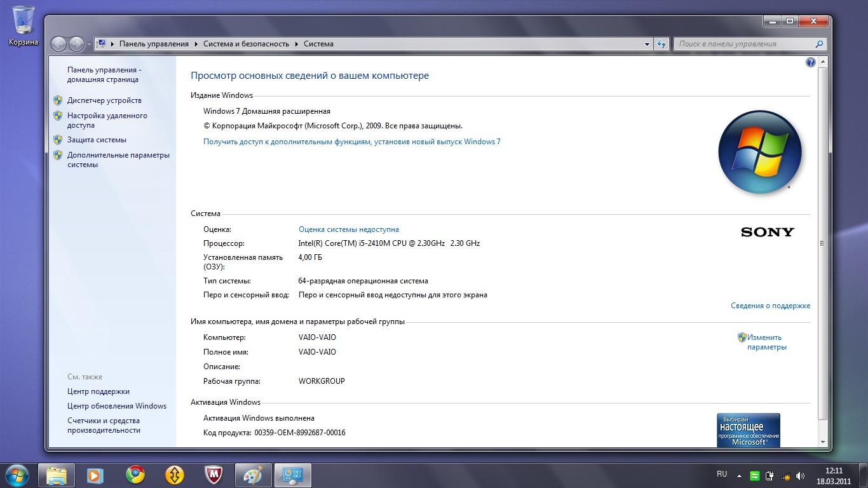Open Paint from taskbar
The width and height of the screenshot is (868, 488).
[253, 475]
